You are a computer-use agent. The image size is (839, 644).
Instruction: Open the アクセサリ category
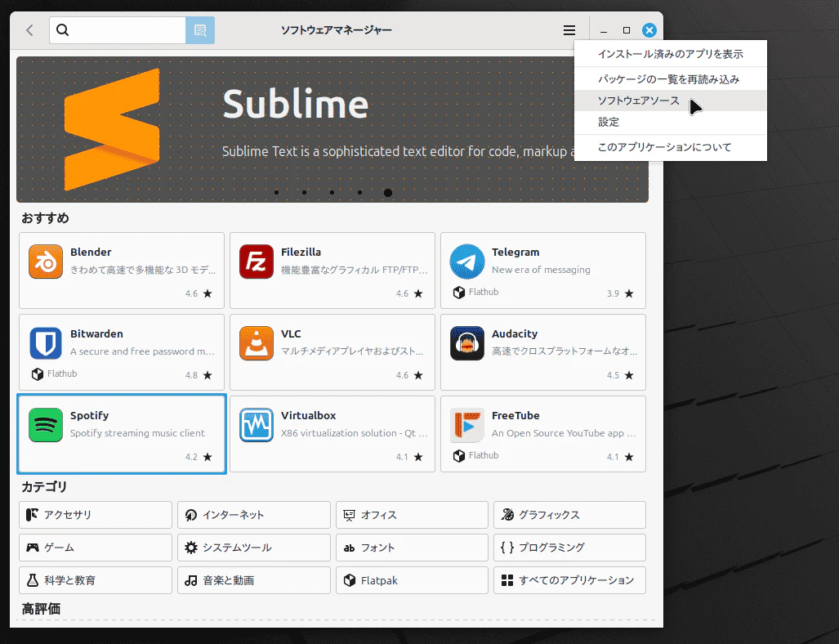pyautogui.click(x=96, y=515)
